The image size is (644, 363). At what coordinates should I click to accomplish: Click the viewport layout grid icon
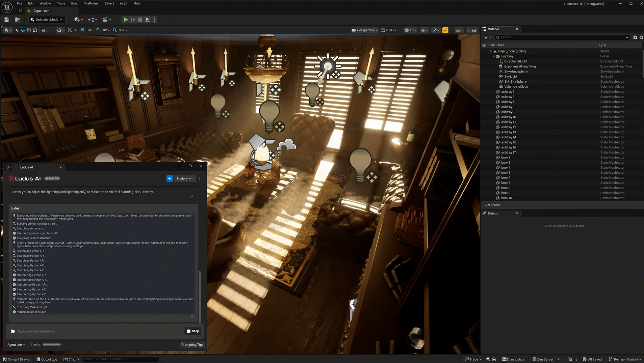point(474,30)
